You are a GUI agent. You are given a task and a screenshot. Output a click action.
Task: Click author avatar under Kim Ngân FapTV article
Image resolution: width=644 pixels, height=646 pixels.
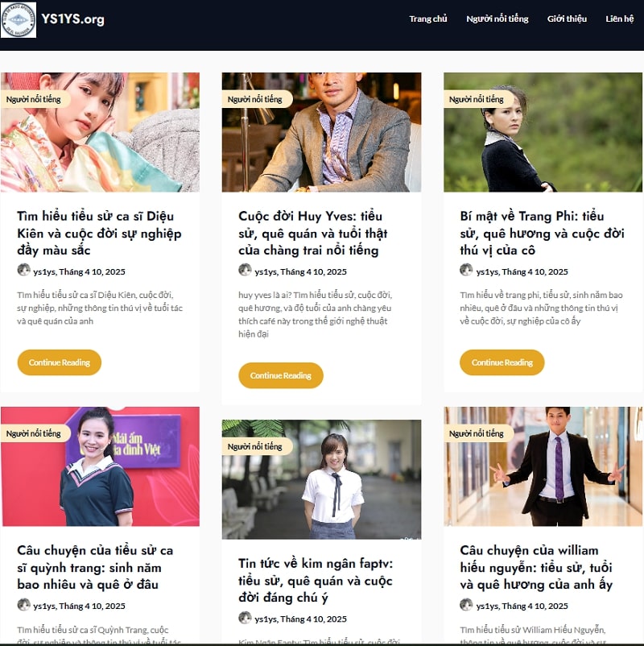click(245, 618)
